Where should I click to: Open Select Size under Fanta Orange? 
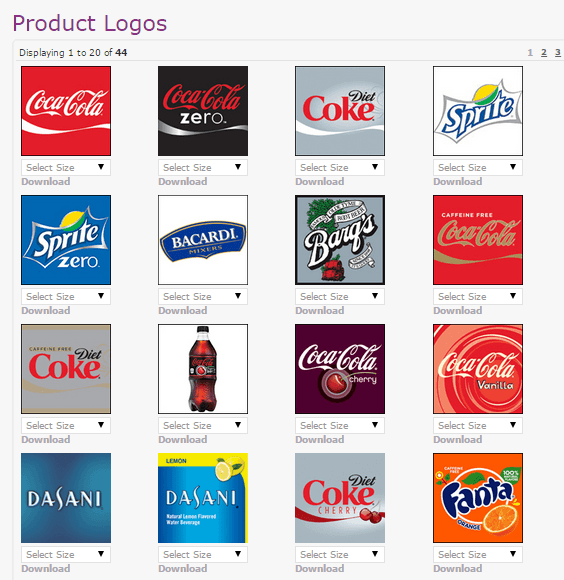tap(478, 554)
